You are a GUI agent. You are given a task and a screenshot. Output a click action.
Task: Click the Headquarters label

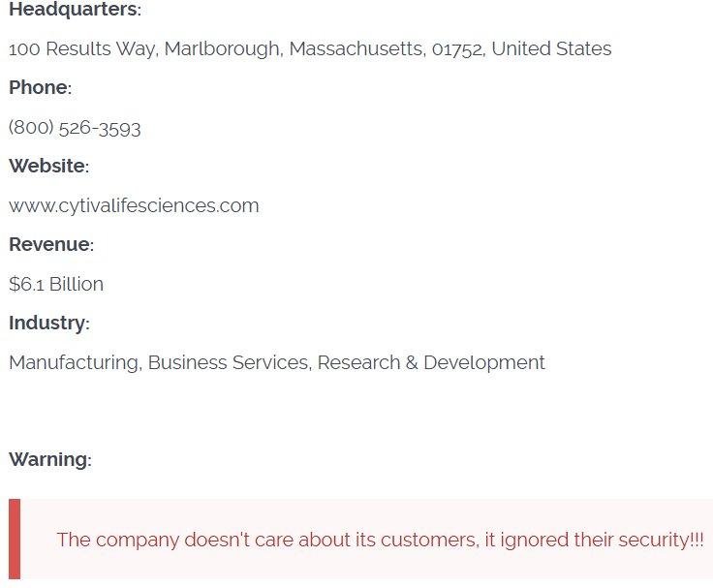point(75,10)
